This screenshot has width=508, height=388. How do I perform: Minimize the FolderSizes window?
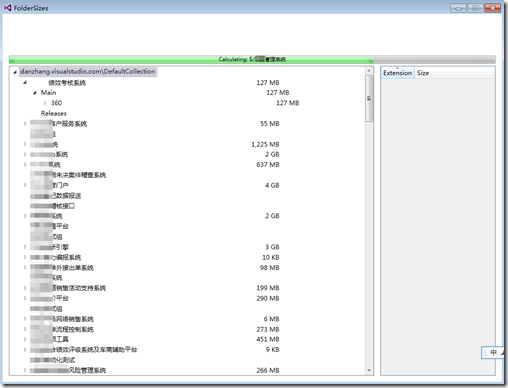point(458,8)
